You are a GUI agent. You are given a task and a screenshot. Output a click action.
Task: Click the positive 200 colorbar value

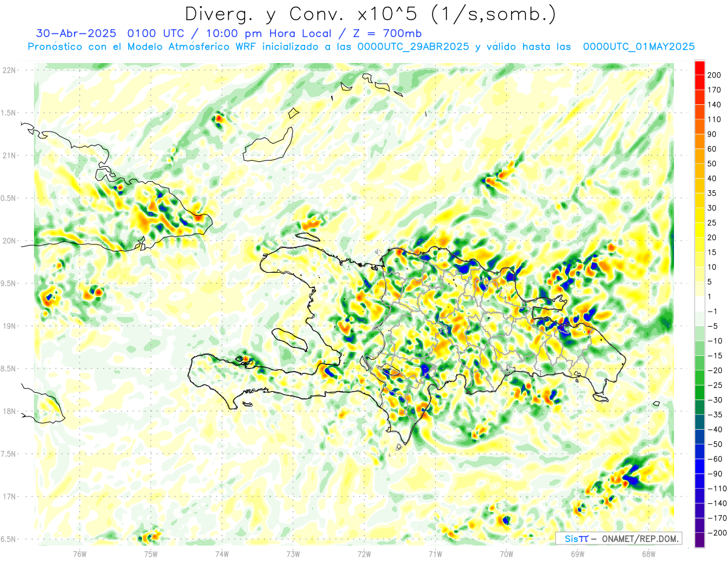tap(714, 75)
